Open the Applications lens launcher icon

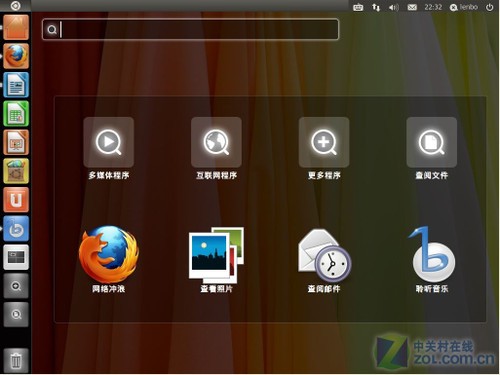(x=16, y=286)
